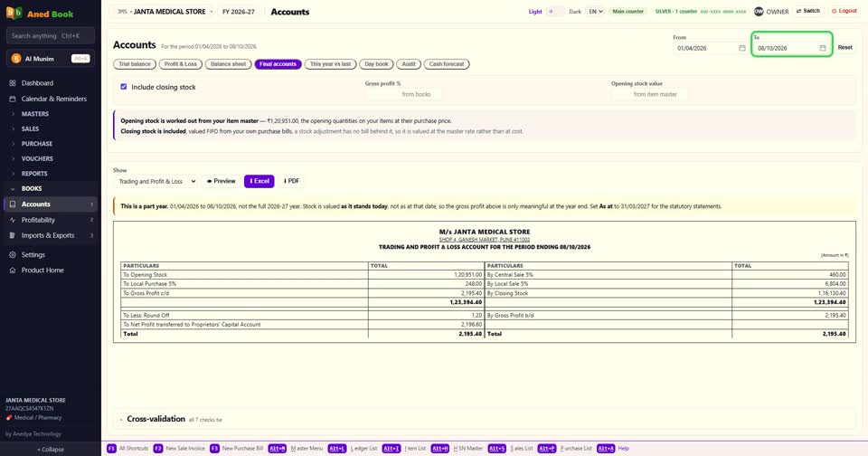Download report with Excel button
Screen dimensions: 868x456
(x=259, y=181)
